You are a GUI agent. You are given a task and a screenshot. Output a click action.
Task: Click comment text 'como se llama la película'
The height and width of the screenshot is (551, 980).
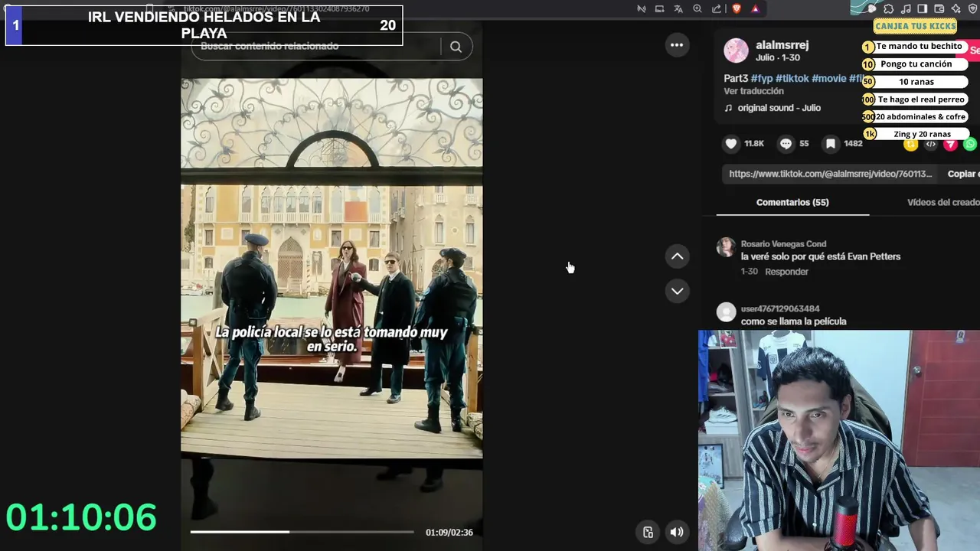793,321
